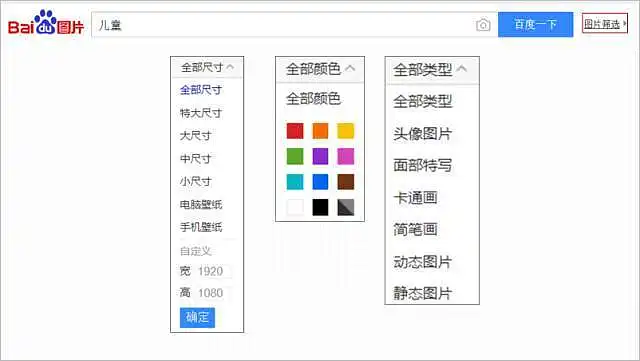Screen dimensions: 640x361
Task: Click the 百度一下 search button
Action: (536, 25)
